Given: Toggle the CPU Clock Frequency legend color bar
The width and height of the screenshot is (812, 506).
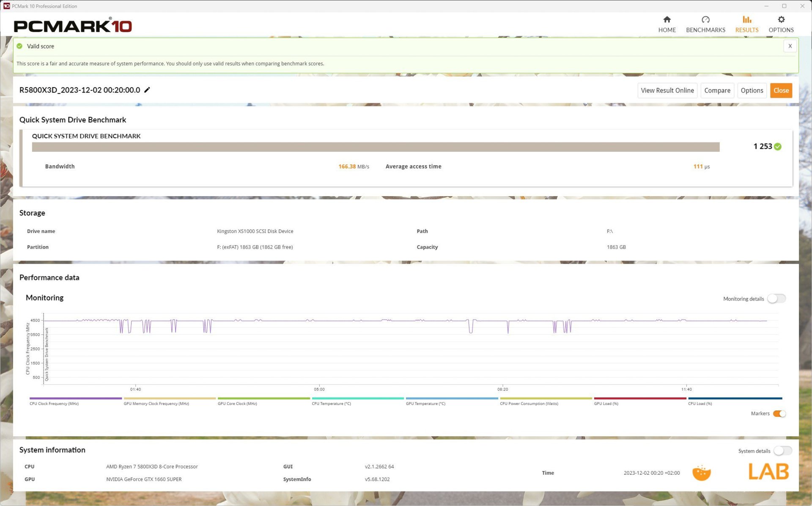Looking at the screenshot, I should click(75, 398).
